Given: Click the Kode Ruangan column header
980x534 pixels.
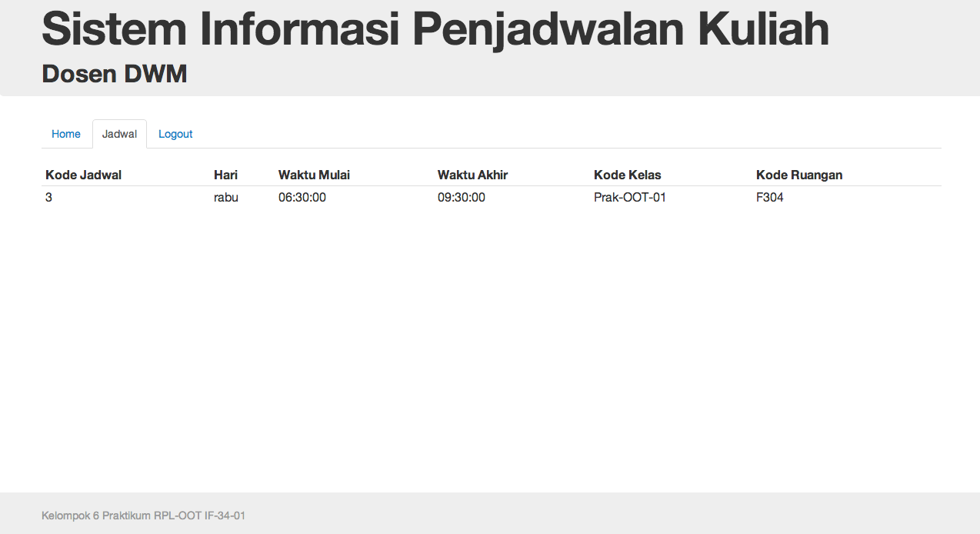Looking at the screenshot, I should (x=800, y=175).
